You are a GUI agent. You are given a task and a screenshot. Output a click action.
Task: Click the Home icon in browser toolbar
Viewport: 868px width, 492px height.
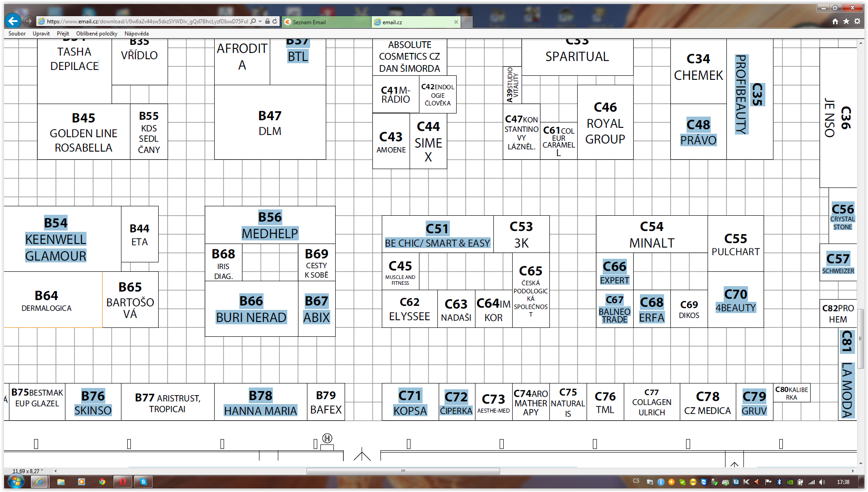tap(835, 21)
